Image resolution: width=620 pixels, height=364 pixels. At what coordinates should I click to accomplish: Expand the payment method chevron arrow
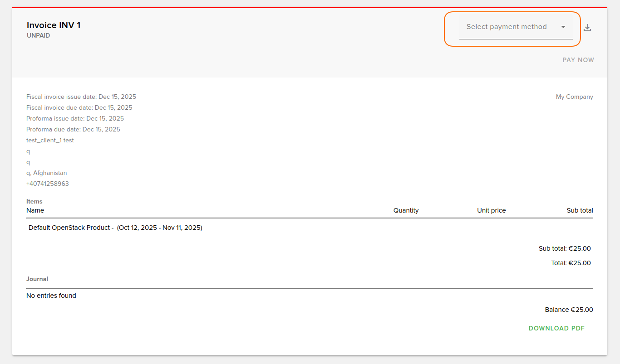pyautogui.click(x=563, y=27)
